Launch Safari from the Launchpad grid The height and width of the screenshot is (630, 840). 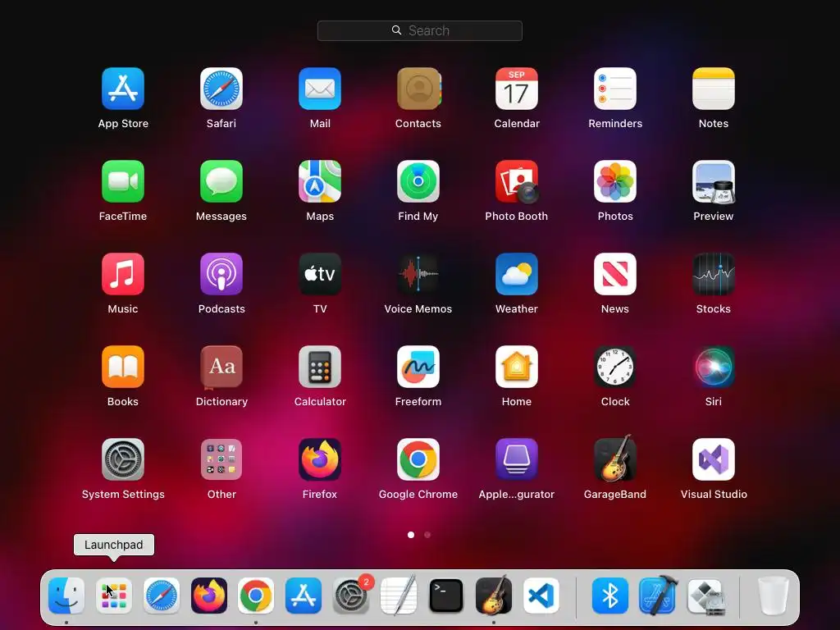point(221,89)
